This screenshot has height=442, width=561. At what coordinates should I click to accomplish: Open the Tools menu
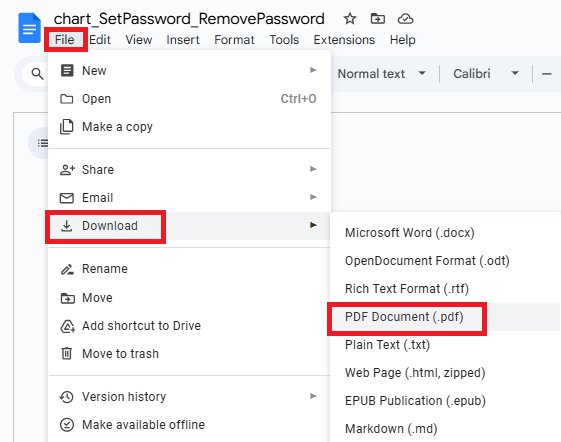point(284,40)
